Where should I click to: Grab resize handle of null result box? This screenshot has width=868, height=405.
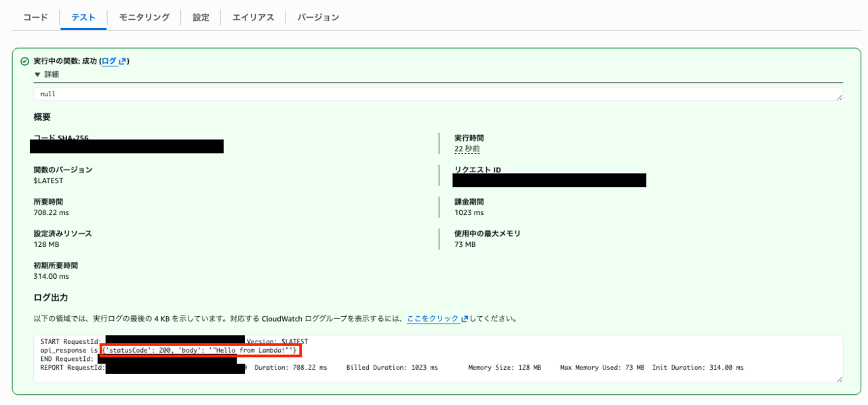(x=840, y=98)
